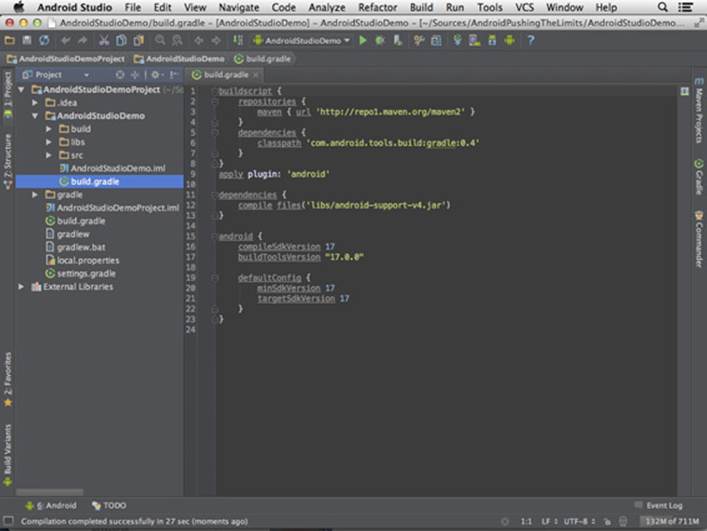Open the Analyze menu
The image size is (707, 531).
[x=327, y=8]
